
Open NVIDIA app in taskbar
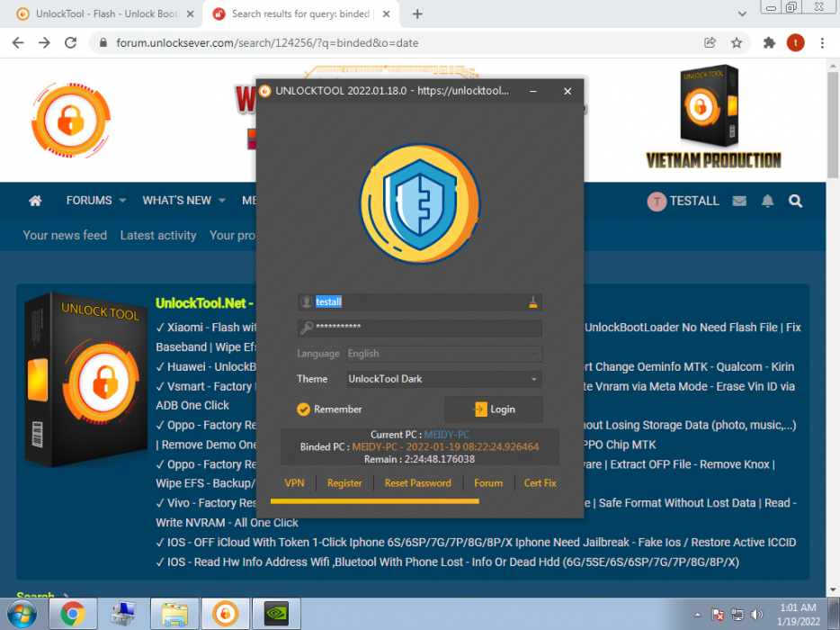[276, 614]
